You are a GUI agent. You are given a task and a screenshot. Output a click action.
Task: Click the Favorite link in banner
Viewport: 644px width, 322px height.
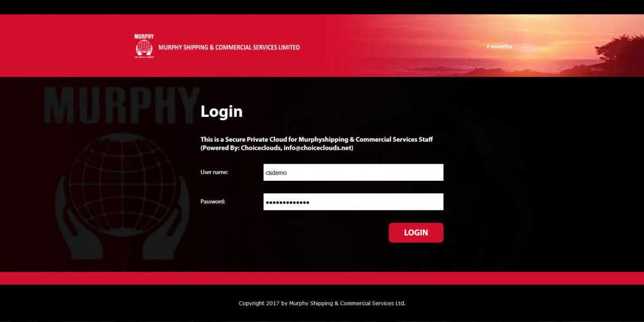coord(500,47)
